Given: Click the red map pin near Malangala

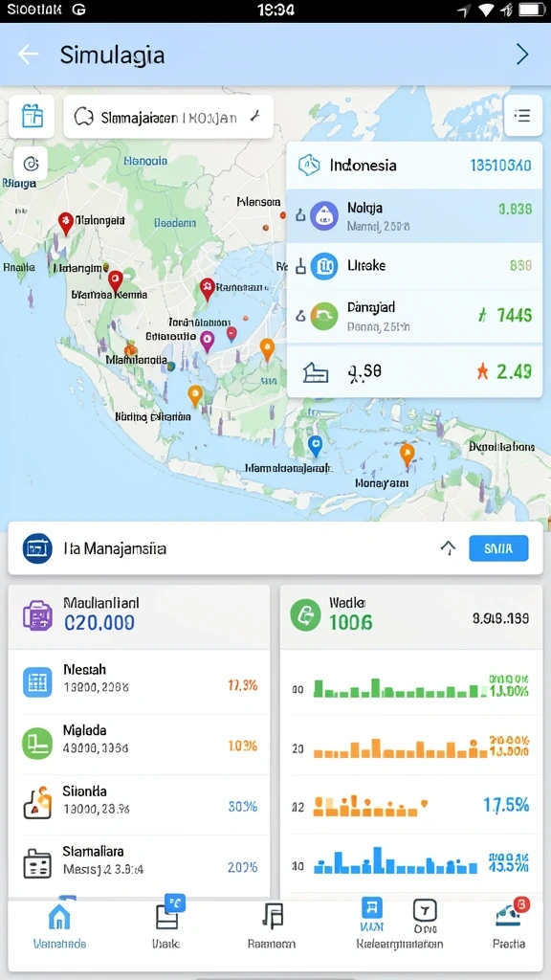Looking at the screenshot, I should (65, 222).
